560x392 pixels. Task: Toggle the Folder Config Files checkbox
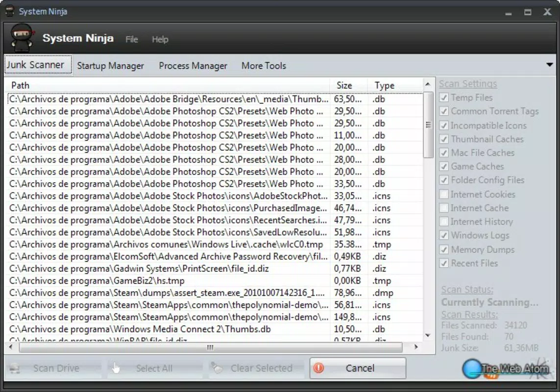click(443, 180)
